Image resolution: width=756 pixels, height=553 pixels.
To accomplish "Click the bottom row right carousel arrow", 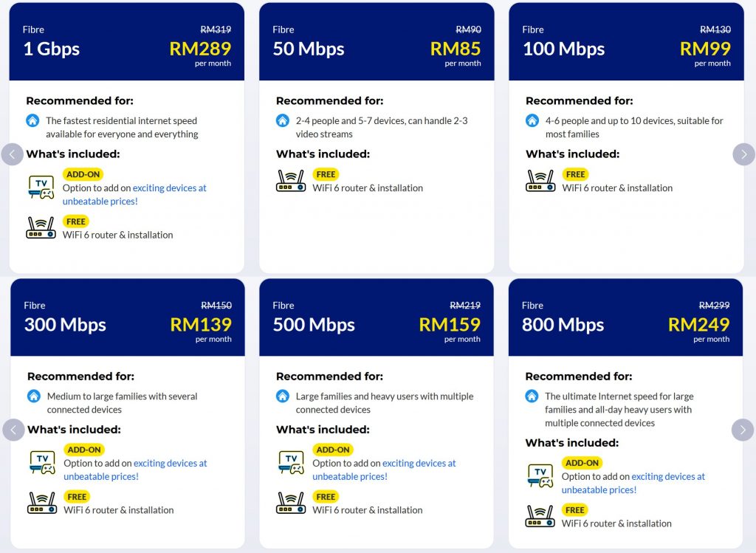I will (743, 430).
